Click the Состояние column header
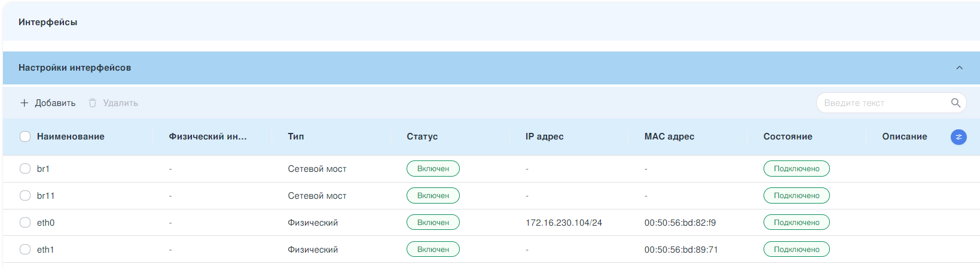Image resolution: width=980 pixels, height=267 pixels. 787,136
